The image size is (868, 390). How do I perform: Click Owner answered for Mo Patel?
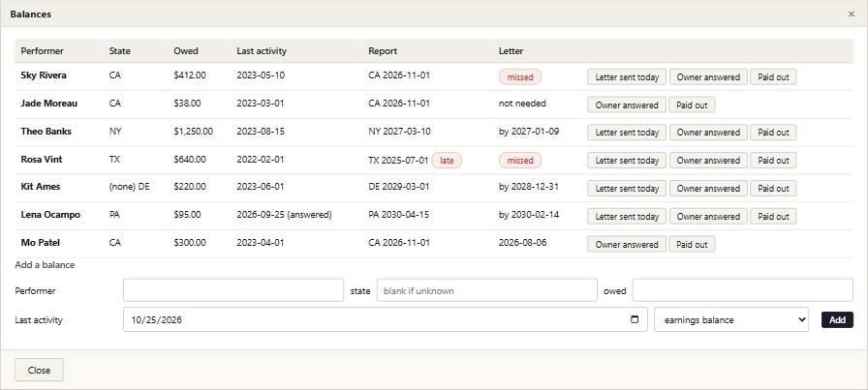tap(627, 244)
